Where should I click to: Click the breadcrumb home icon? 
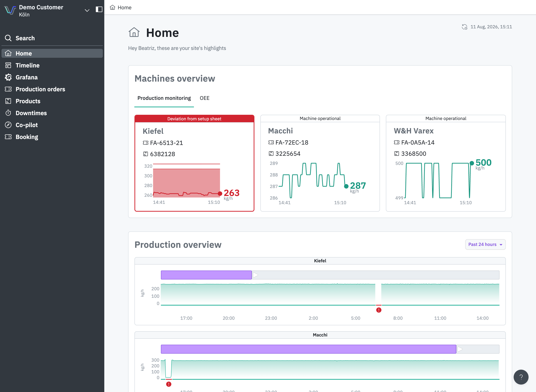click(x=112, y=7)
